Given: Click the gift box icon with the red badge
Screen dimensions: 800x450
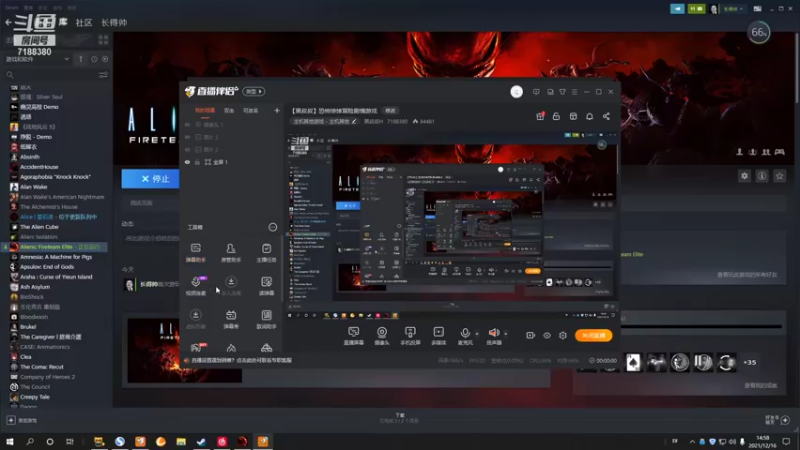Looking at the screenshot, I should [540, 116].
